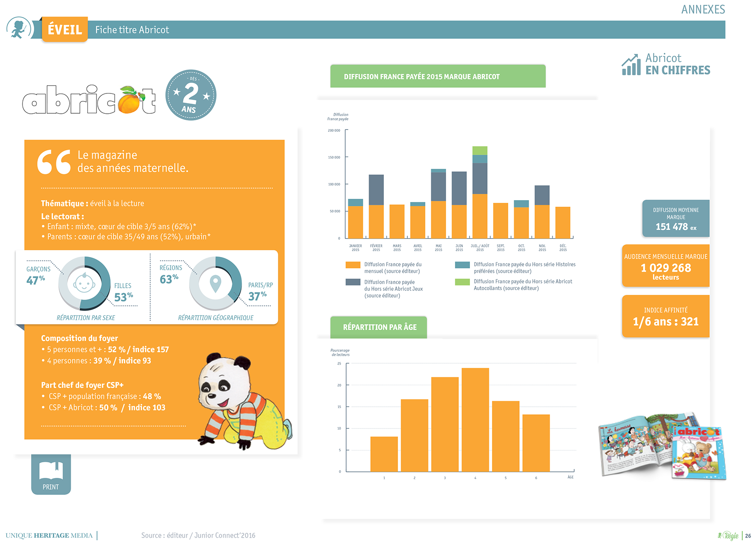Click the green legend swatch Abricot Autocollants
Image resolution: width=756 pixels, height=543 pixels.
tap(462, 282)
